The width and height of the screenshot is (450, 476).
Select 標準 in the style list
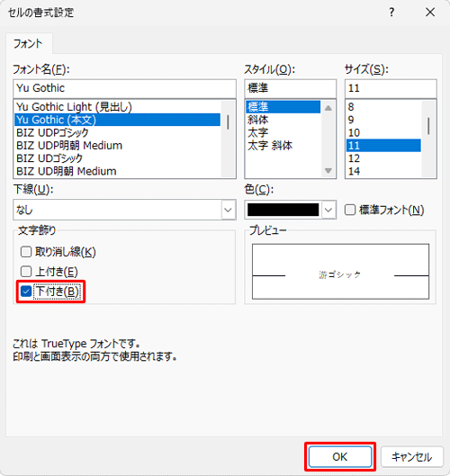coord(283,107)
